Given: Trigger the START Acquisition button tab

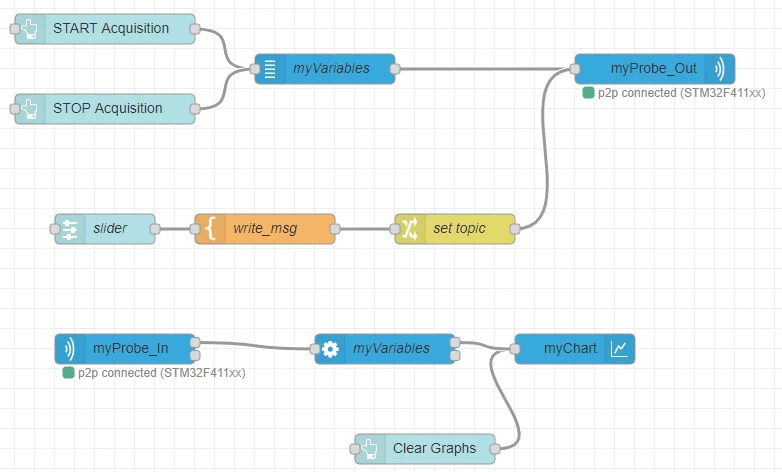Looking at the screenshot, I should (15, 29).
